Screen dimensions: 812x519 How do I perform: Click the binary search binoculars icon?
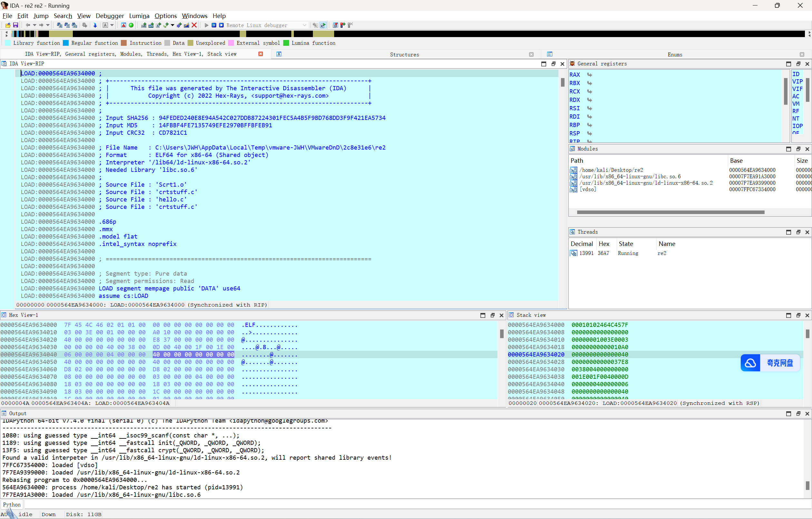pos(74,25)
